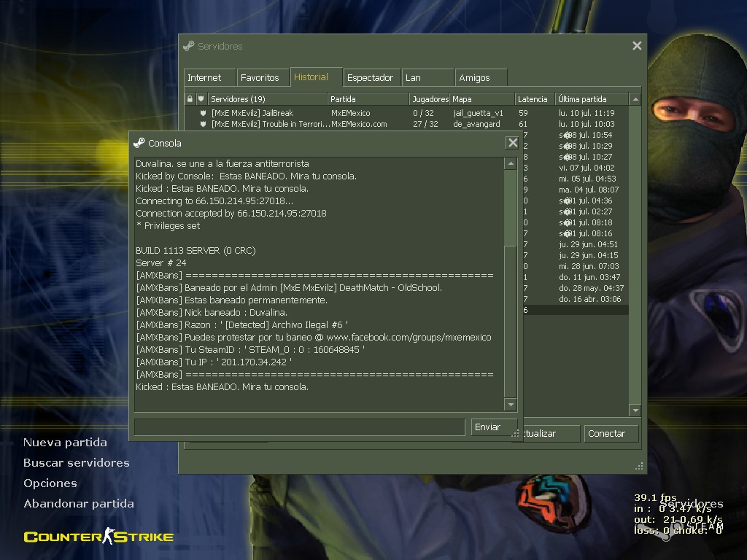Click the Steam icon in Servidores title bar
Image resolution: width=747 pixels, height=560 pixels.
click(x=189, y=46)
